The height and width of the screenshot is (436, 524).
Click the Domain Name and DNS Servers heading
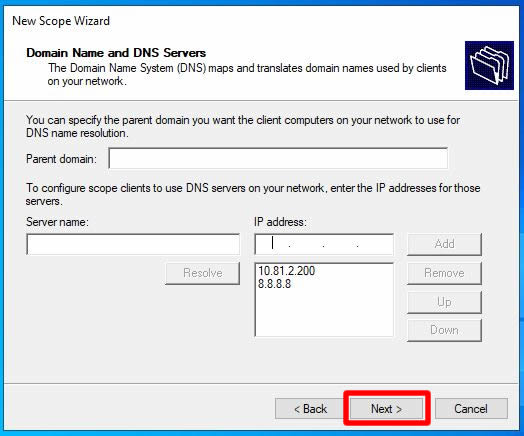pos(116,53)
